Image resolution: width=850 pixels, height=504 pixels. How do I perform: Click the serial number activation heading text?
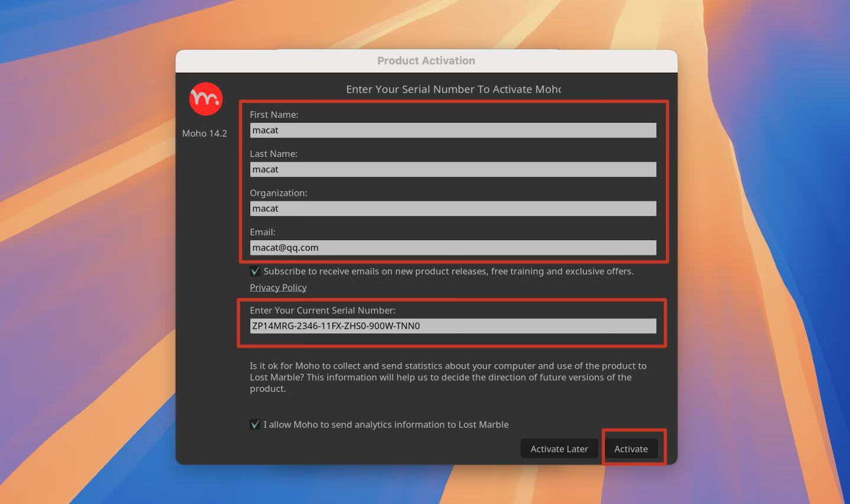[x=453, y=89]
